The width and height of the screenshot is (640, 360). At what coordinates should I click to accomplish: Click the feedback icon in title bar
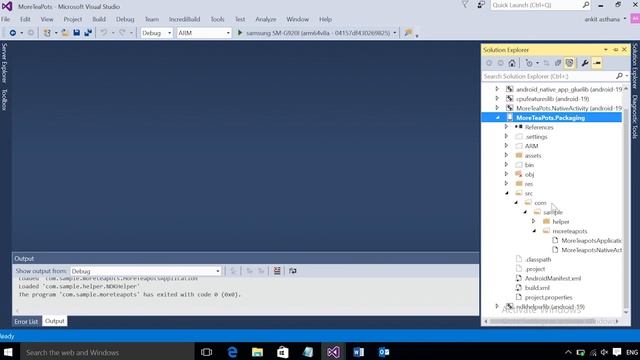coord(481,5)
